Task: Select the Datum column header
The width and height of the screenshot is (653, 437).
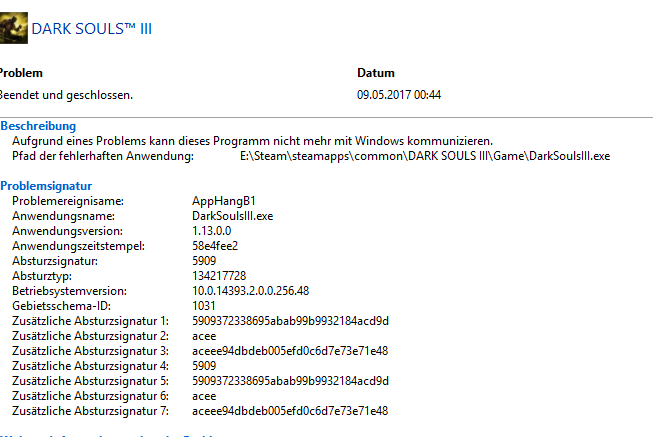Action: [x=376, y=73]
